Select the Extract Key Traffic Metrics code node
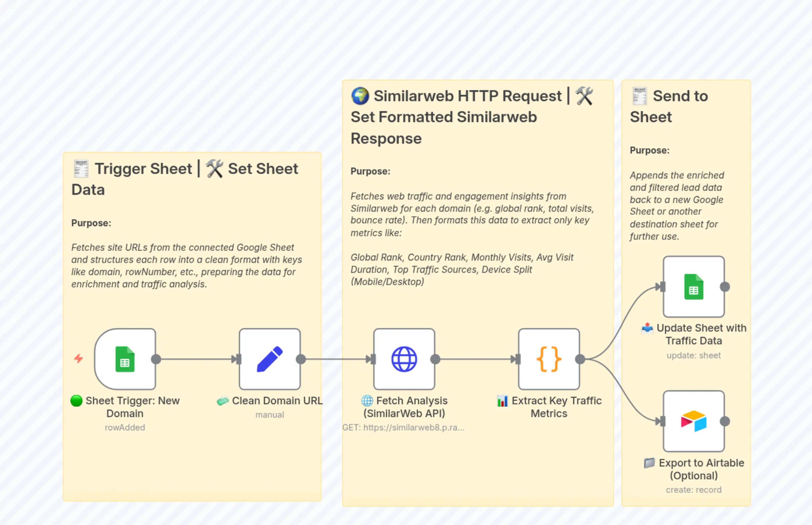812x525 pixels. tap(548, 359)
